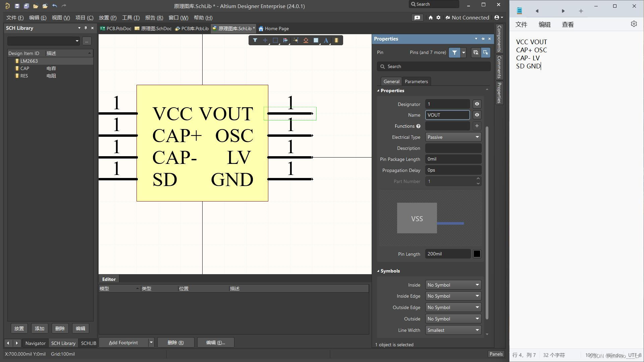
Task: Open the Line Width dropdown
Action: (x=453, y=330)
